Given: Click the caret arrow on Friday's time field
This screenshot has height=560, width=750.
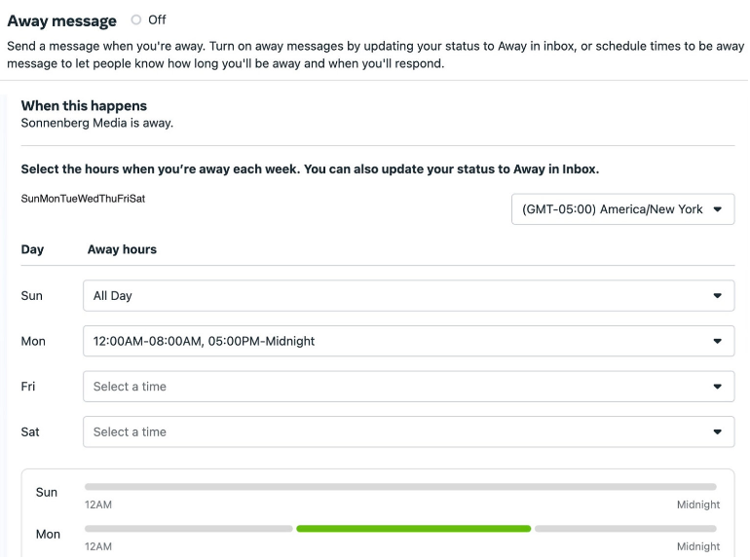Looking at the screenshot, I should pos(718,387).
